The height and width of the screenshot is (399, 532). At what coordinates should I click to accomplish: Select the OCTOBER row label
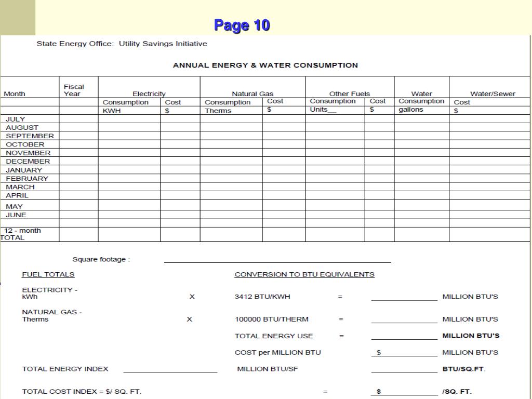(25, 144)
